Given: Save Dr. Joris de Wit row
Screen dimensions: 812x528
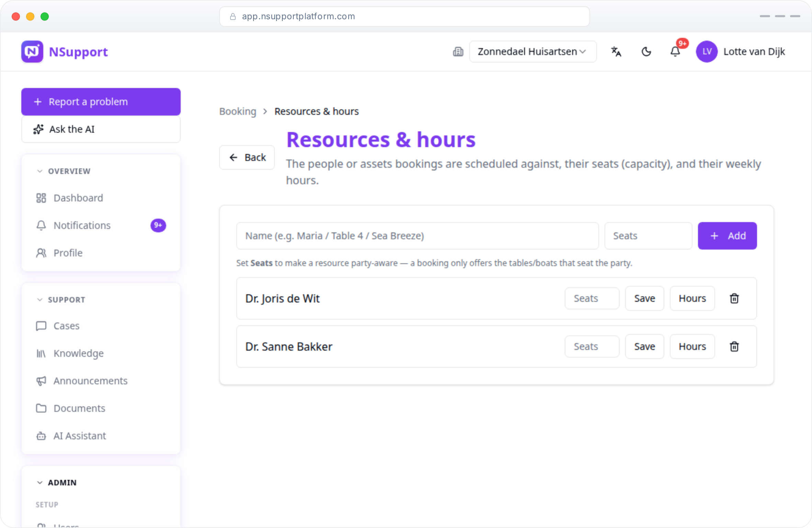Looking at the screenshot, I should pyautogui.click(x=644, y=298).
